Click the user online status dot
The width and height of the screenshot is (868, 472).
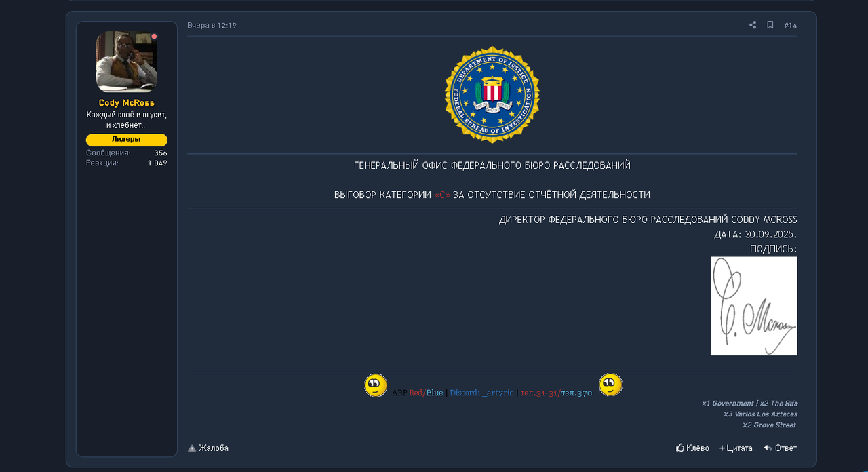point(154,37)
